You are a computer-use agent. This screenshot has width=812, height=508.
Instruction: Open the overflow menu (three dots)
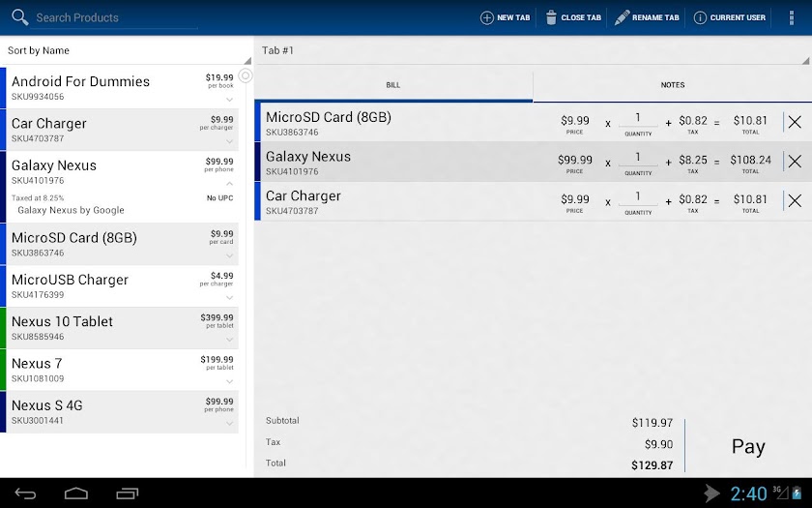tap(792, 17)
